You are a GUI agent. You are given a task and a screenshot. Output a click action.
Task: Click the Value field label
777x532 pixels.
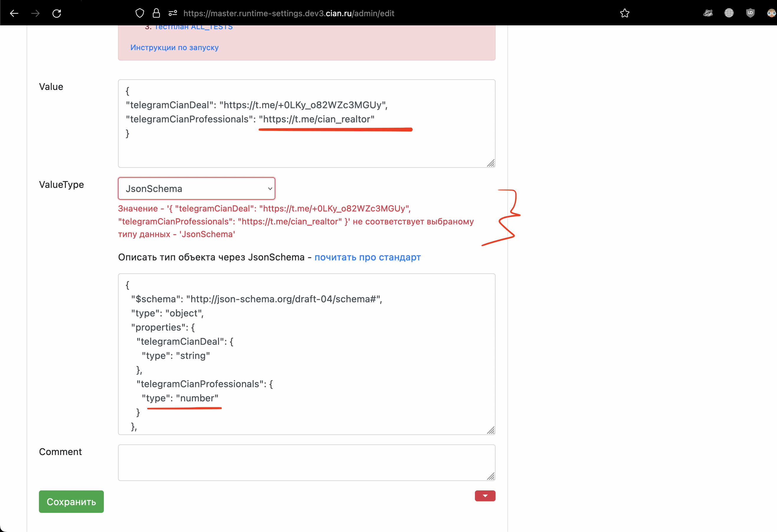click(x=51, y=86)
